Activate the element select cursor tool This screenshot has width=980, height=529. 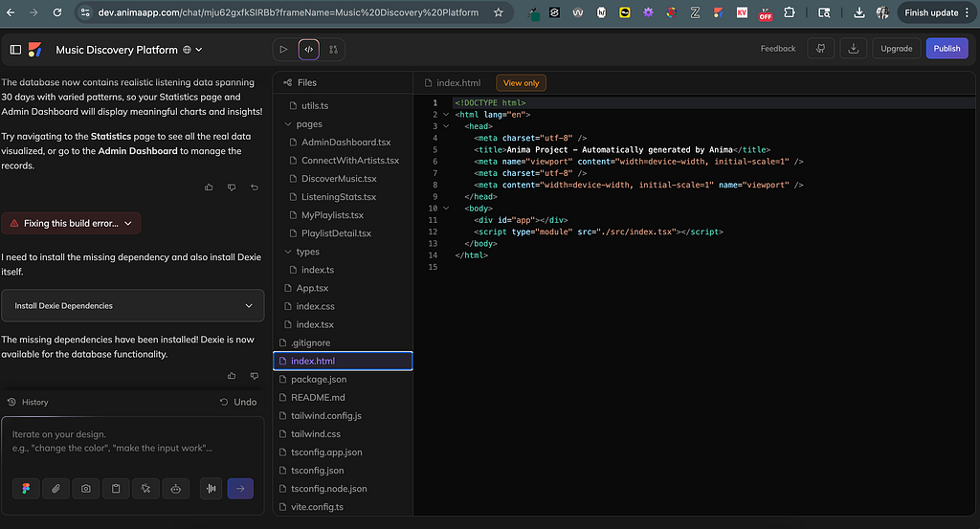[145, 489]
